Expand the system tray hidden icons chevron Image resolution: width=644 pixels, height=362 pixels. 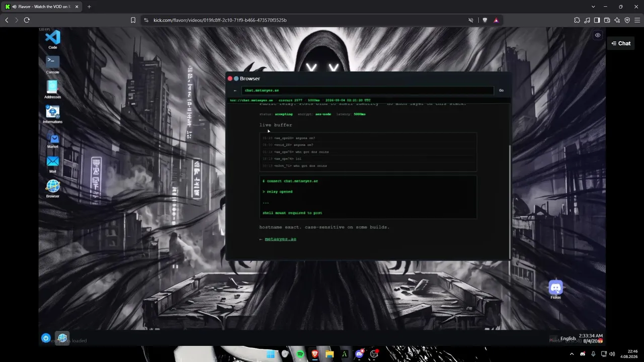click(572, 354)
